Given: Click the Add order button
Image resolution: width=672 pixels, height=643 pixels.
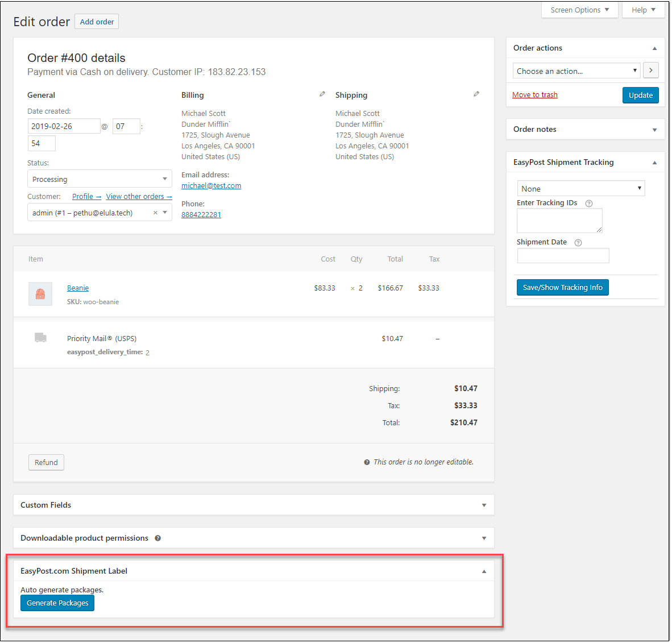Looking at the screenshot, I should (97, 22).
